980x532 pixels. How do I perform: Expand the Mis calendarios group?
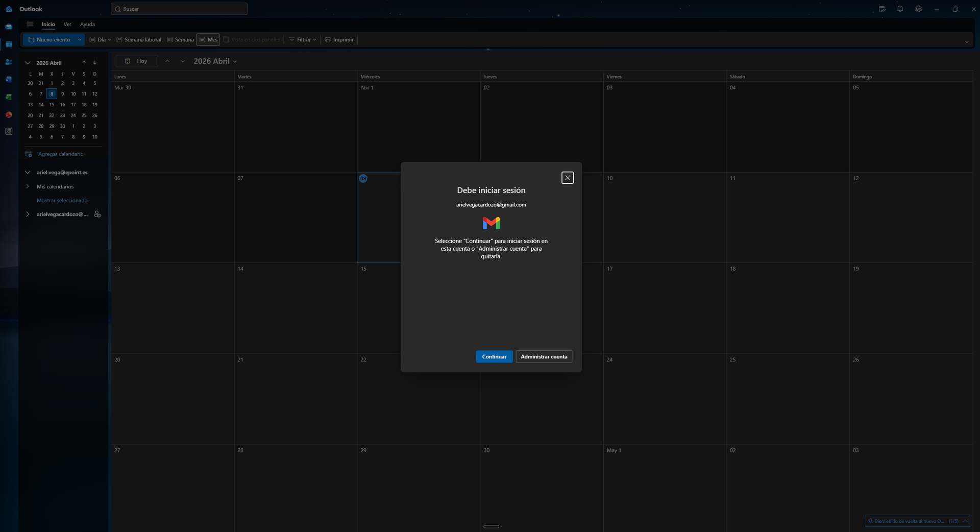(x=28, y=186)
